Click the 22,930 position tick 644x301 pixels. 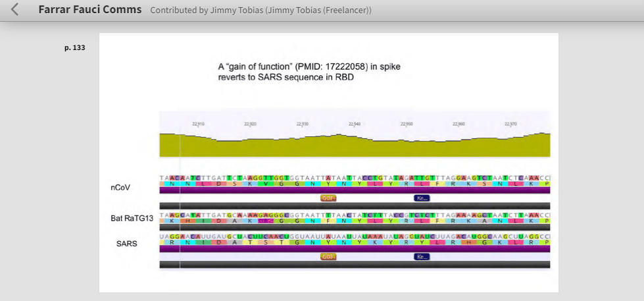click(303, 124)
